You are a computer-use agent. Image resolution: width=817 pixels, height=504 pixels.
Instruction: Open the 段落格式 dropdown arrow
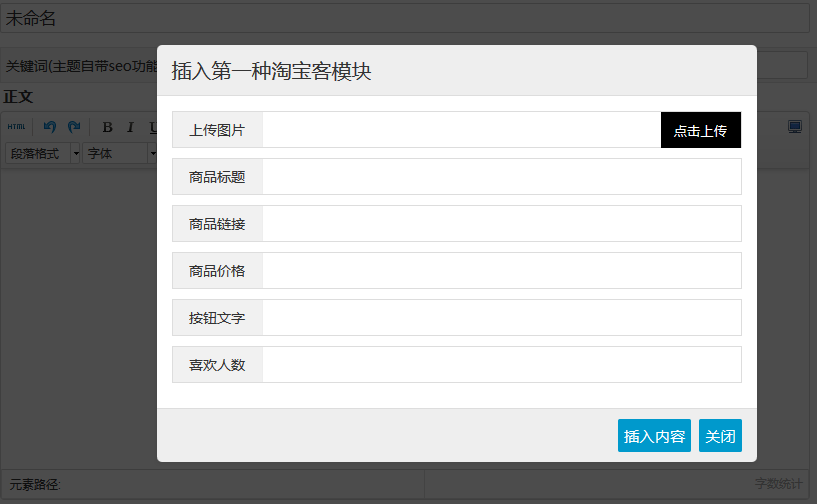(x=76, y=154)
